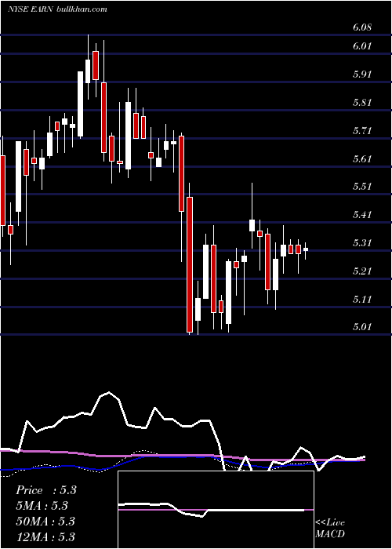Click the NYSE EARN bullkhan.com chart title
Screen dimensions: 392x549
click(57, 9)
